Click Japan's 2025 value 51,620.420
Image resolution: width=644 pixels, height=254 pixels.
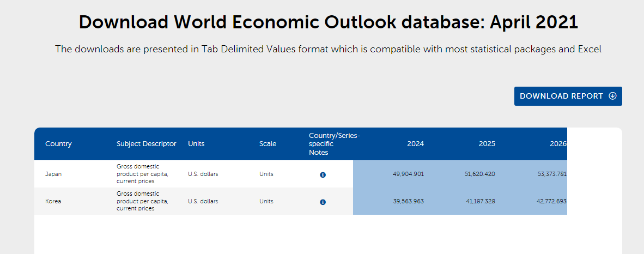click(x=479, y=174)
